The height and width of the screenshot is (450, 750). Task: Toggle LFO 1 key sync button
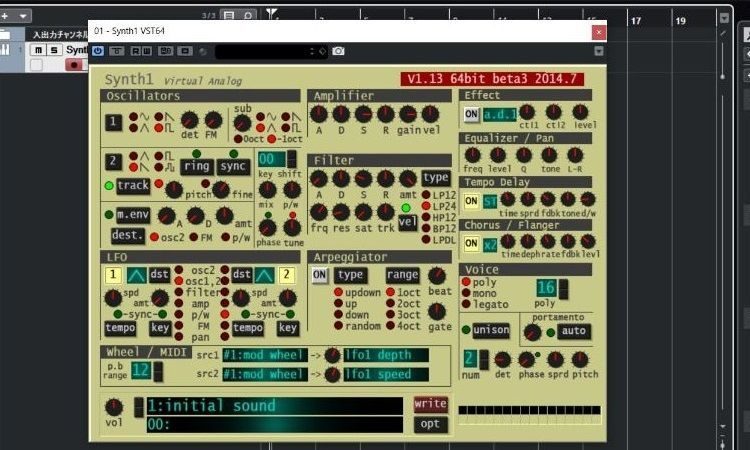pyautogui.click(x=159, y=328)
